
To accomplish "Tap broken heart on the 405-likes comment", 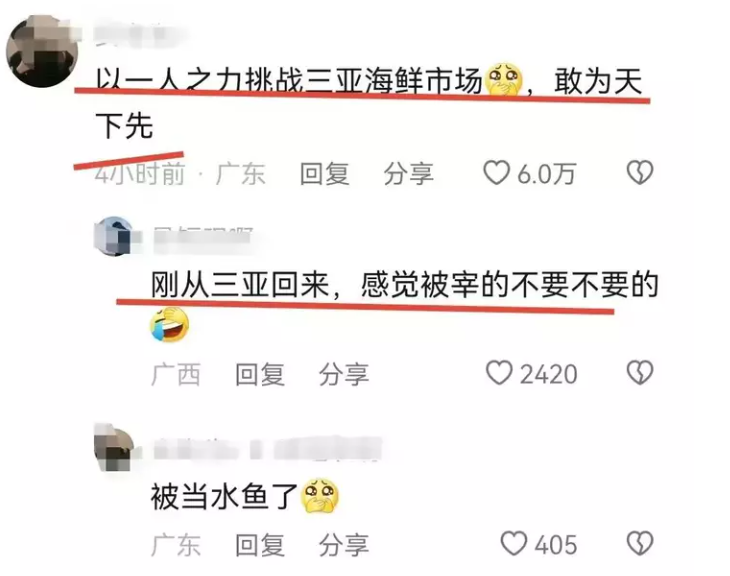I will click(x=640, y=543).
